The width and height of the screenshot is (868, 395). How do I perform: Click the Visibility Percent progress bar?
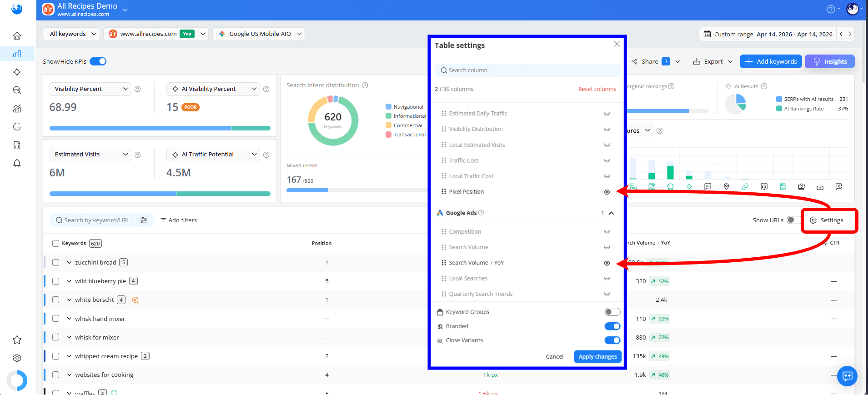[x=160, y=128]
